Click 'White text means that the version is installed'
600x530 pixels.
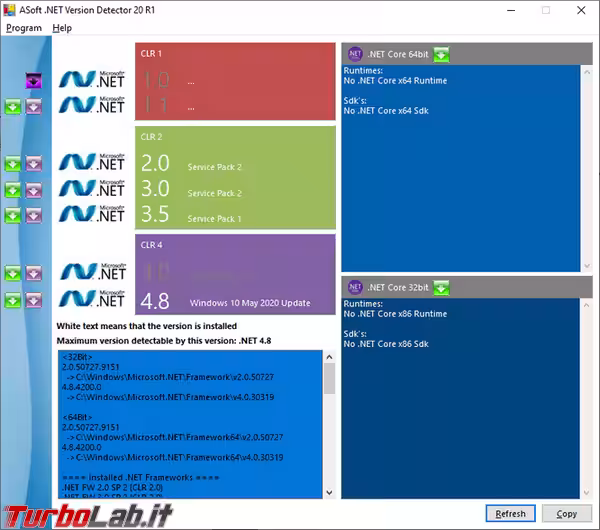coord(147,326)
